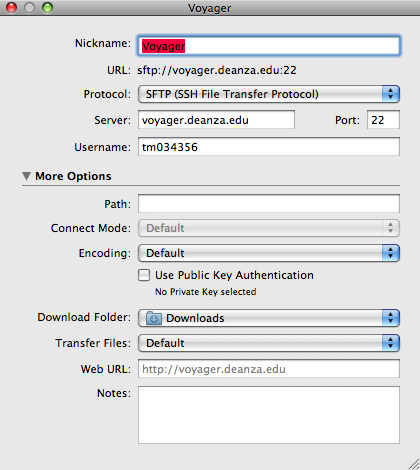
Task: Click the Server text field
Action: [216, 120]
